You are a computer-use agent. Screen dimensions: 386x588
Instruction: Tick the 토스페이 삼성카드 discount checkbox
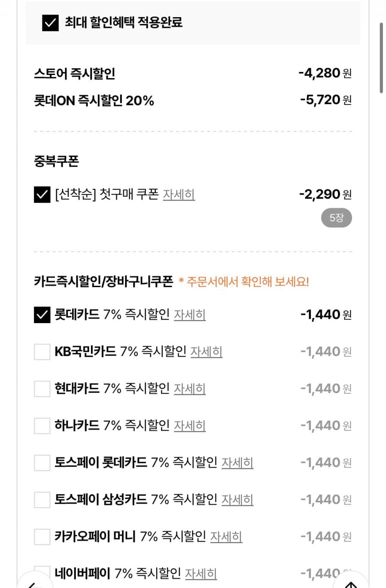pos(42,499)
